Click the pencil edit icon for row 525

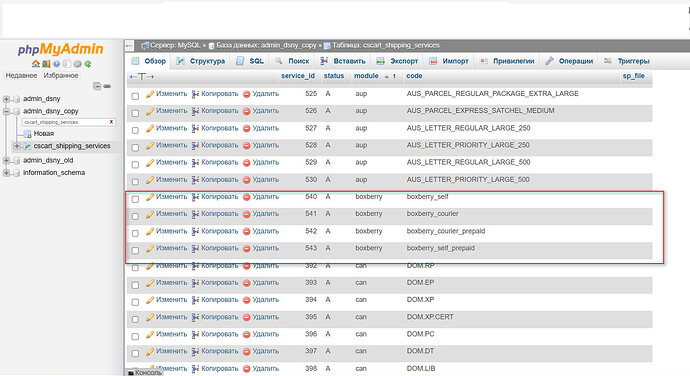150,94
